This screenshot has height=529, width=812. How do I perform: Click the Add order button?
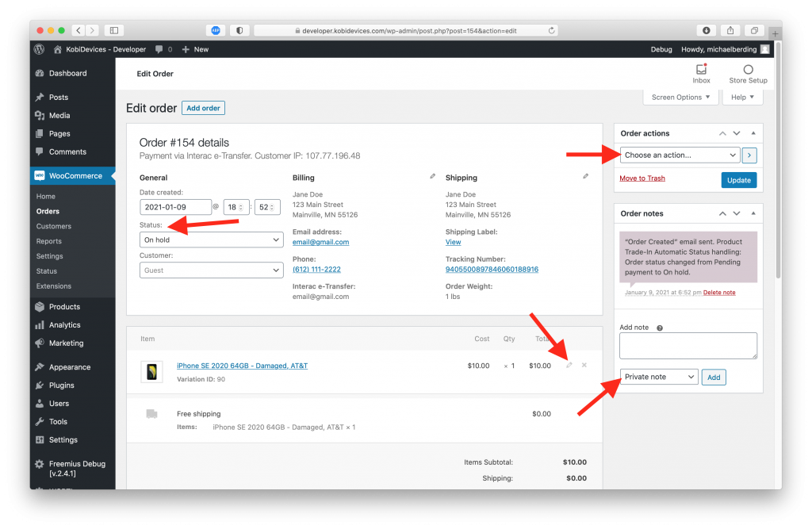point(203,108)
